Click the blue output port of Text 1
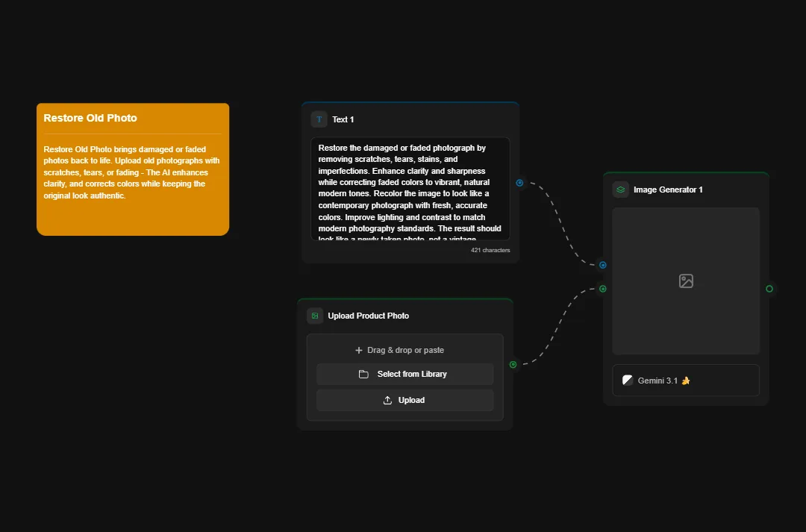This screenshot has height=532, width=806. (x=519, y=183)
